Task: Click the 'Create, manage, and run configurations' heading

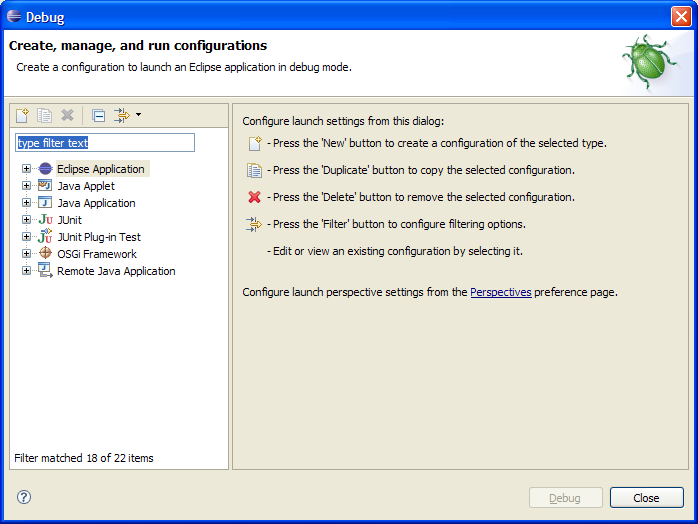Action: click(x=138, y=45)
